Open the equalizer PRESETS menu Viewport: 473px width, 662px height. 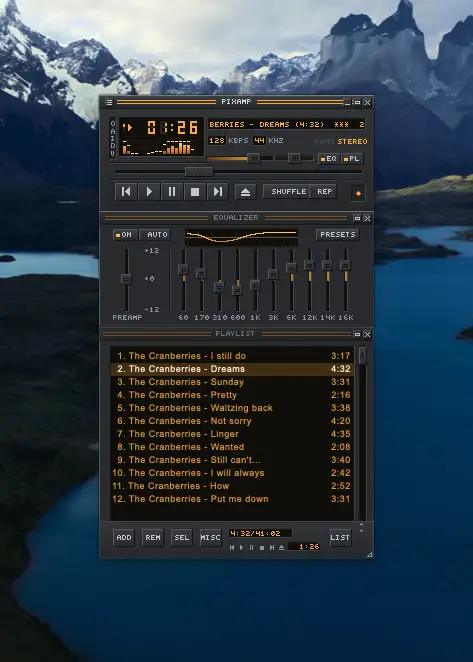pos(338,235)
